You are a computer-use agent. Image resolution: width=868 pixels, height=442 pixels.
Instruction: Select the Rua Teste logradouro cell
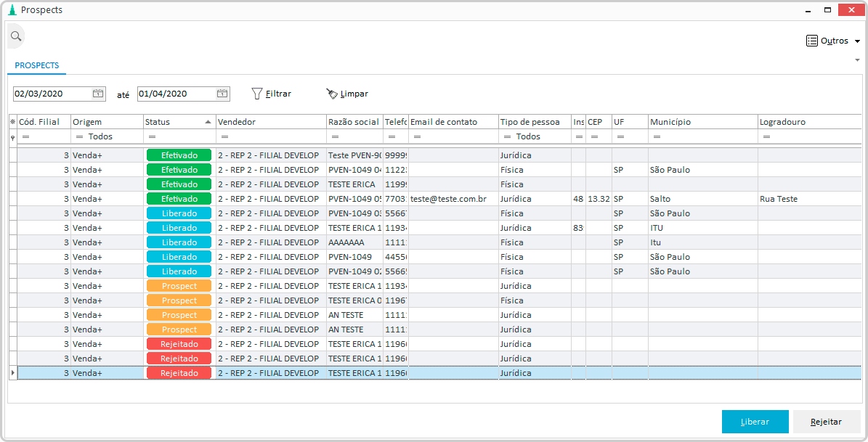(x=809, y=199)
